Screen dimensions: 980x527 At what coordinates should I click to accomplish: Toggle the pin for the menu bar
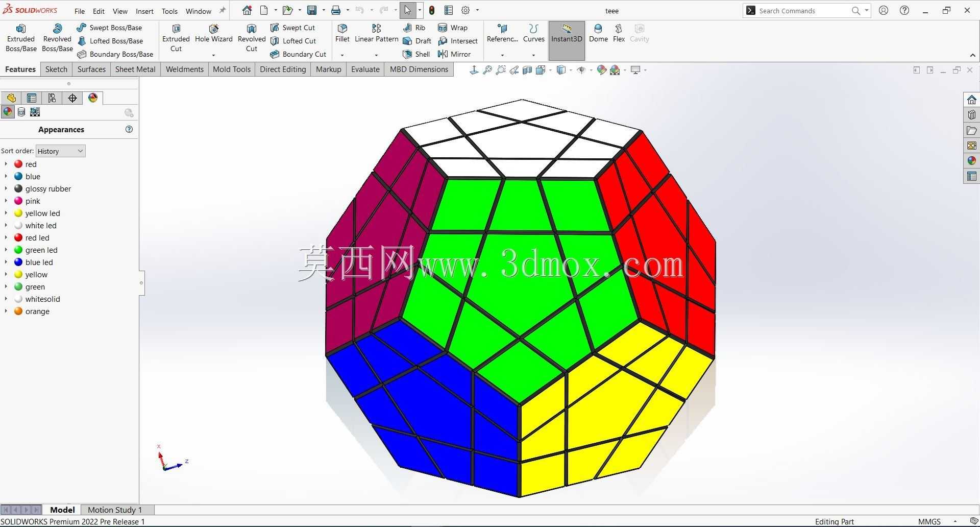click(x=222, y=10)
